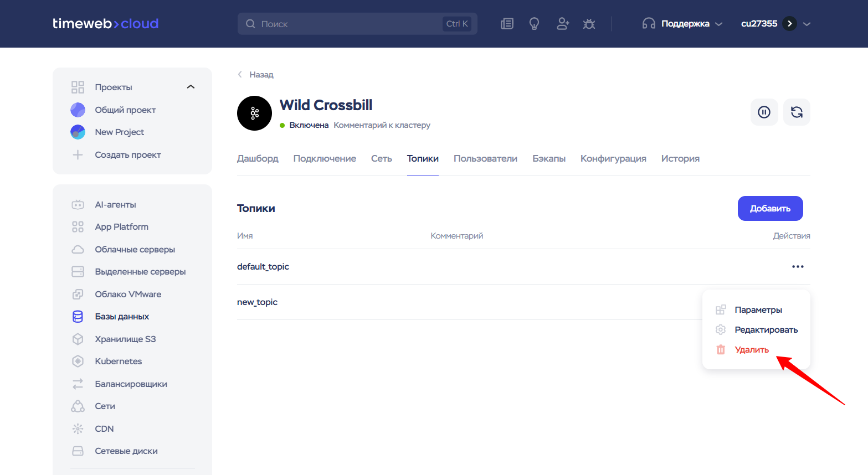This screenshot has height=475, width=868.
Task: Expand the Поддержка dropdown
Action: tap(682, 24)
